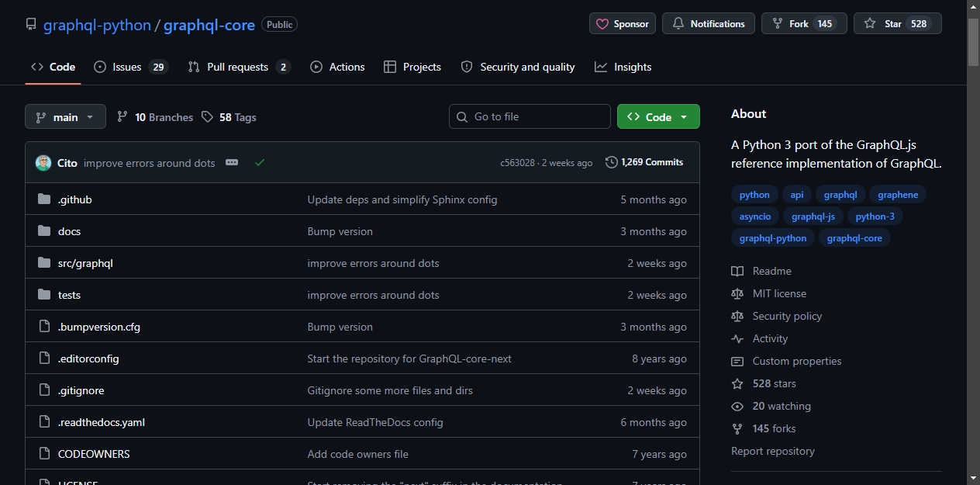The height and width of the screenshot is (485, 980).
Task: Open the docs folder
Action: click(69, 231)
